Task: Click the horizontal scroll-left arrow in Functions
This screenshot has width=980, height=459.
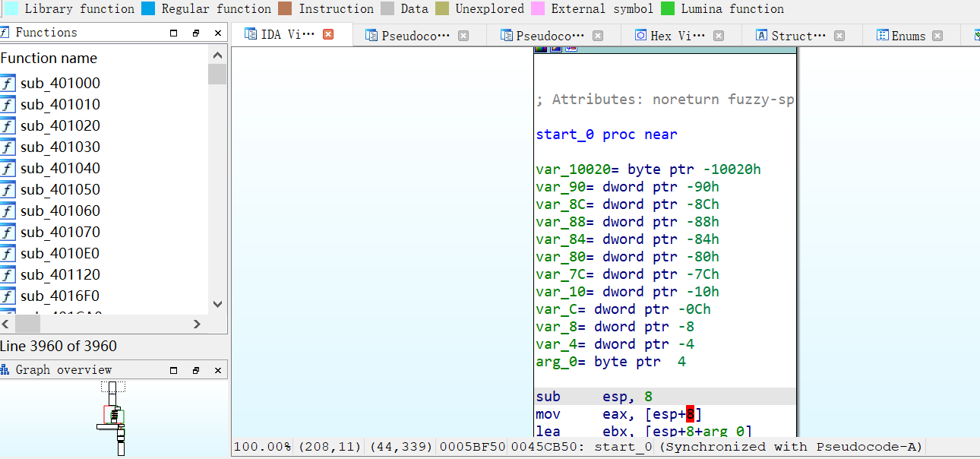Action: 6,324
